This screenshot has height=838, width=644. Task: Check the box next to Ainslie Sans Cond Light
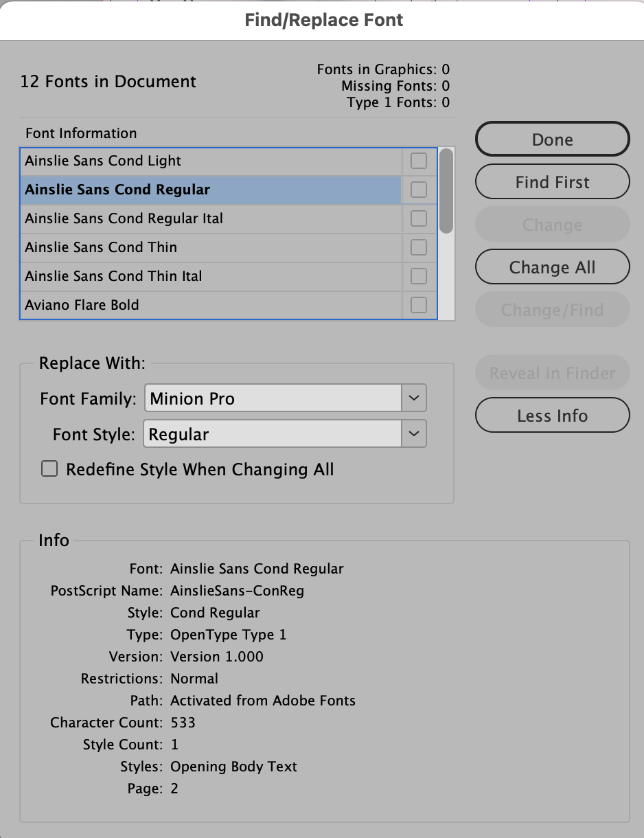(x=418, y=160)
